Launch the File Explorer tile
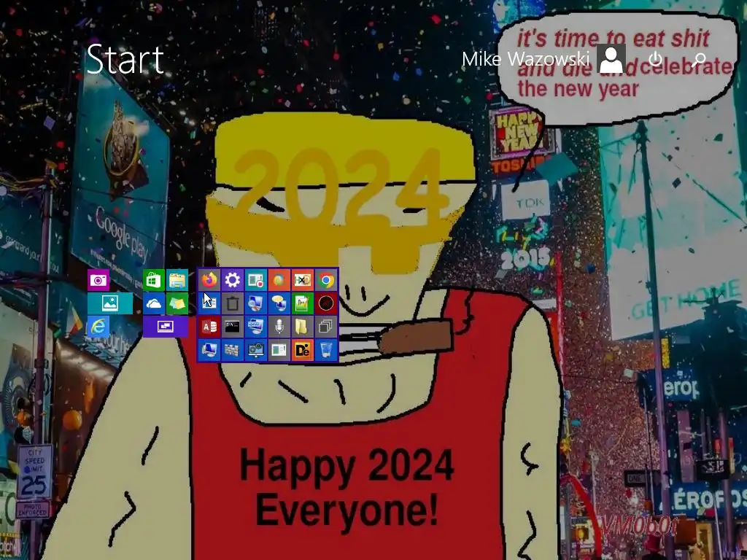This screenshot has height=560, width=747. click(177, 280)
